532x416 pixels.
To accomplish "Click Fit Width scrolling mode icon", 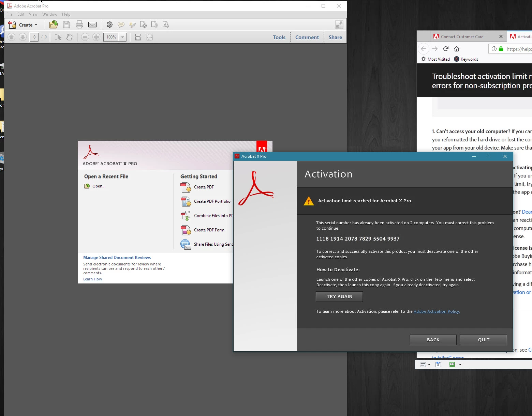I will pyautogui.click(x=138, y=37).
